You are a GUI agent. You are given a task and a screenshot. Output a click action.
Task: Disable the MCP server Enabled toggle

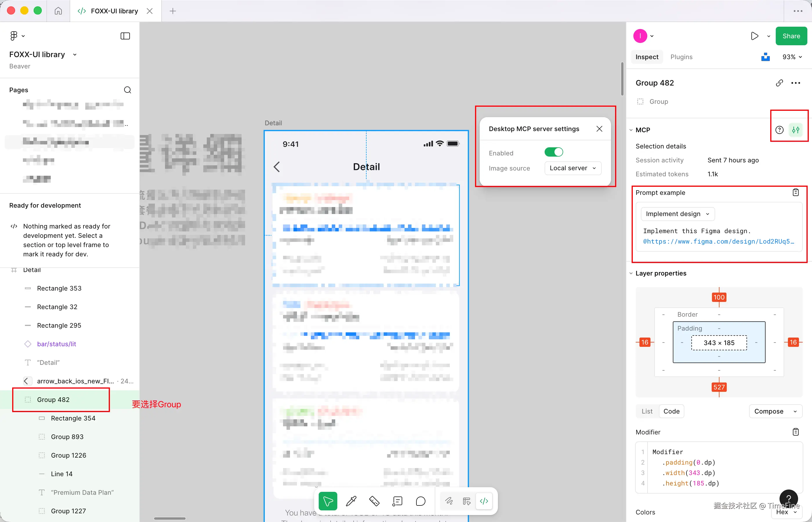pyautogui.click(x=553, y=152)
